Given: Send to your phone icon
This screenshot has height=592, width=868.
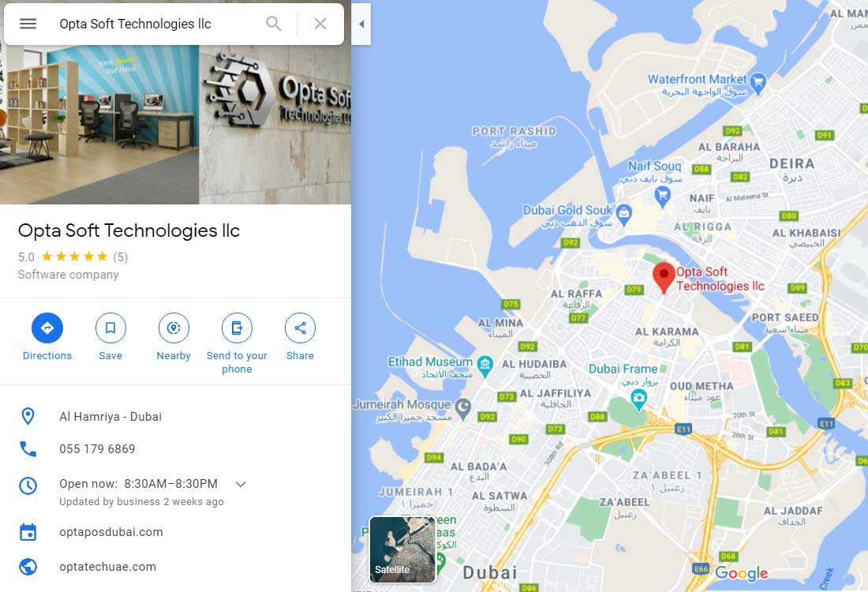Looking at the screenshot, I should (237, 328).
